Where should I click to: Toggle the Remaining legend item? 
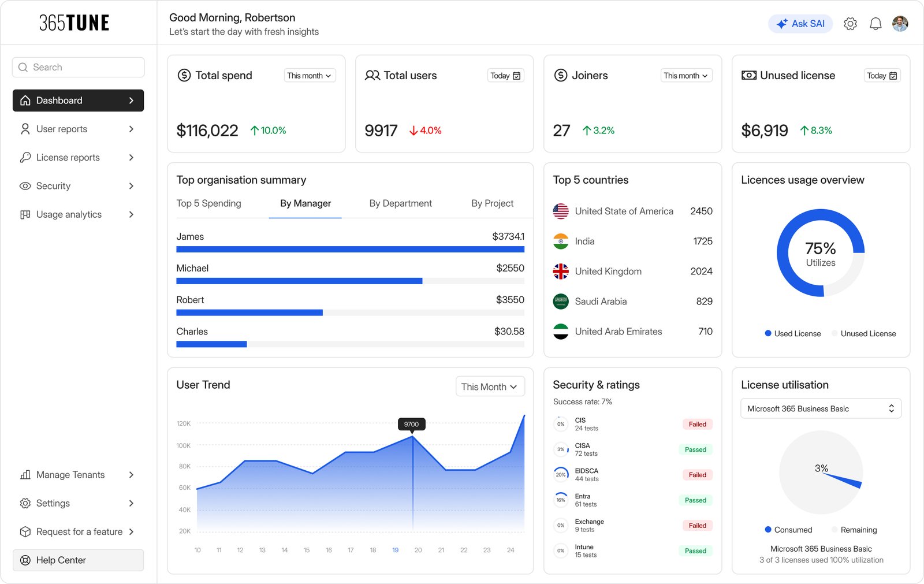pos(854,530)
